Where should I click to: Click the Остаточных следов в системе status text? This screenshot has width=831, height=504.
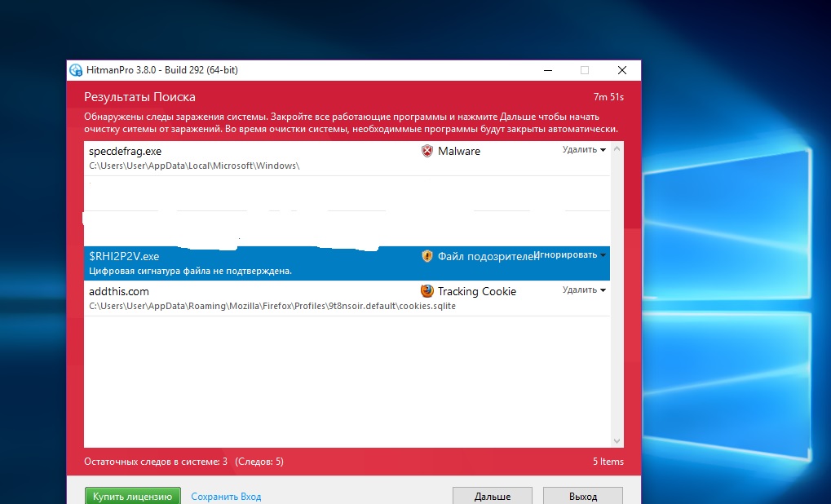click(x=156, y=462)
